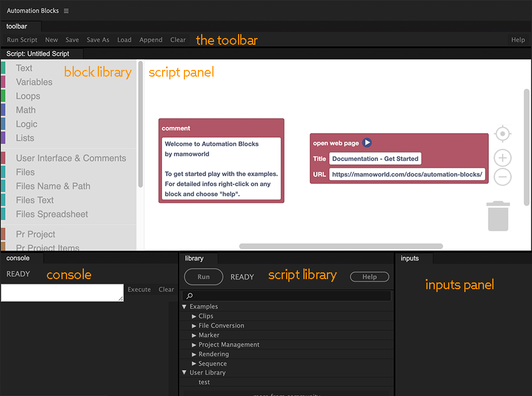
Task: Click the center workspace target icon
Action: point(502,134)
